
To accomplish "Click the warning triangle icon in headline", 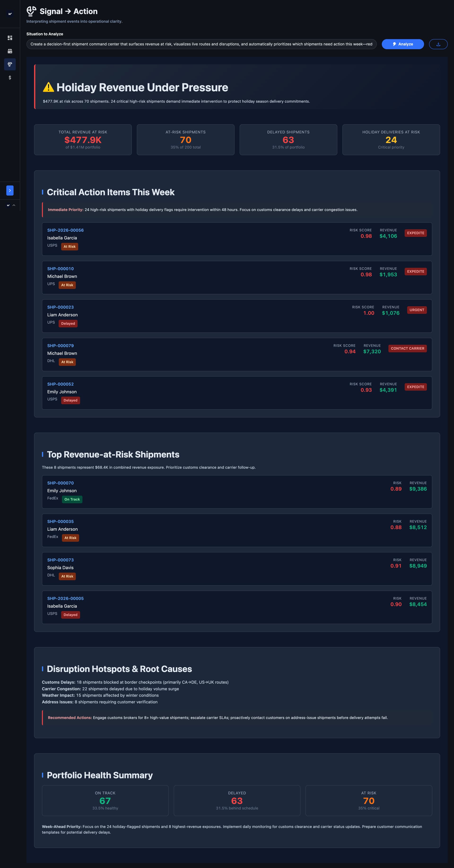I will coord(48,87).
